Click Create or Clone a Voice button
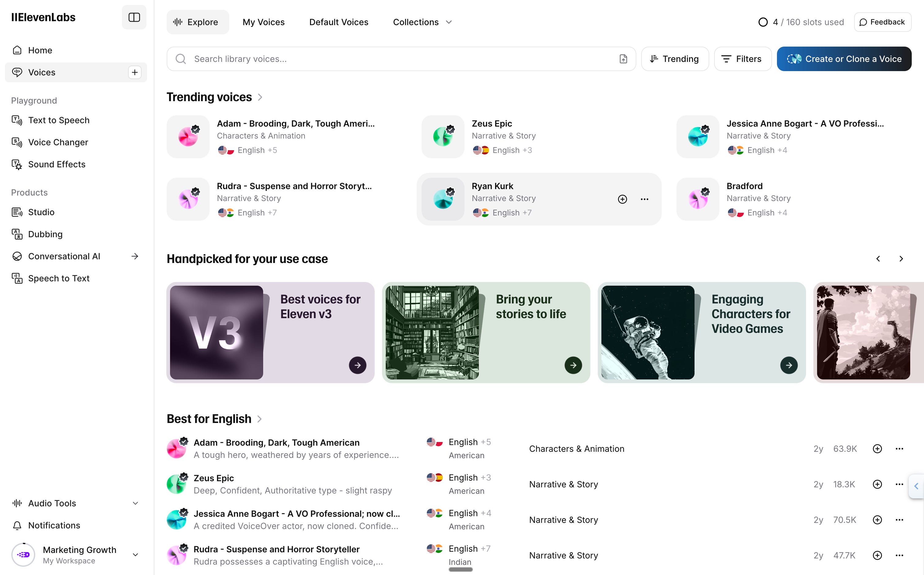 click(x=844, y=59)
